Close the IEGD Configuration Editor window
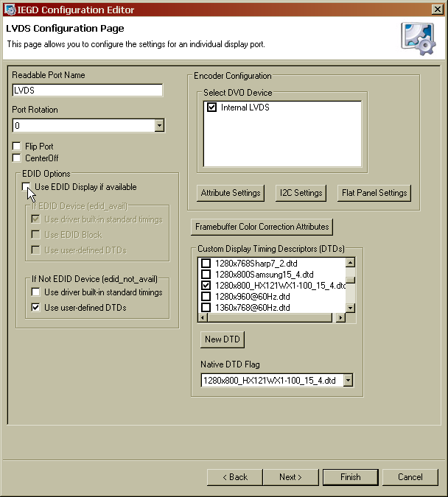Screen dimensions: 448x497 pyautogui.click(x=438, y=9)
